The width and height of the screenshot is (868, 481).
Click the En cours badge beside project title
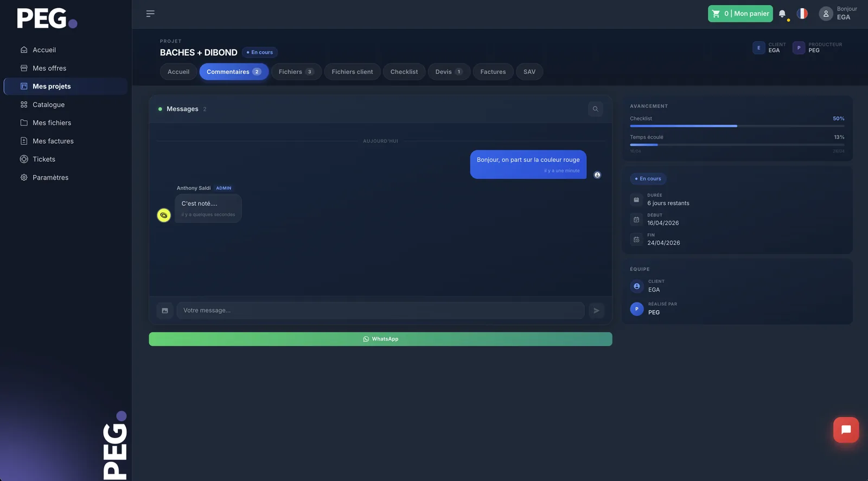click(x=260, y=53)
